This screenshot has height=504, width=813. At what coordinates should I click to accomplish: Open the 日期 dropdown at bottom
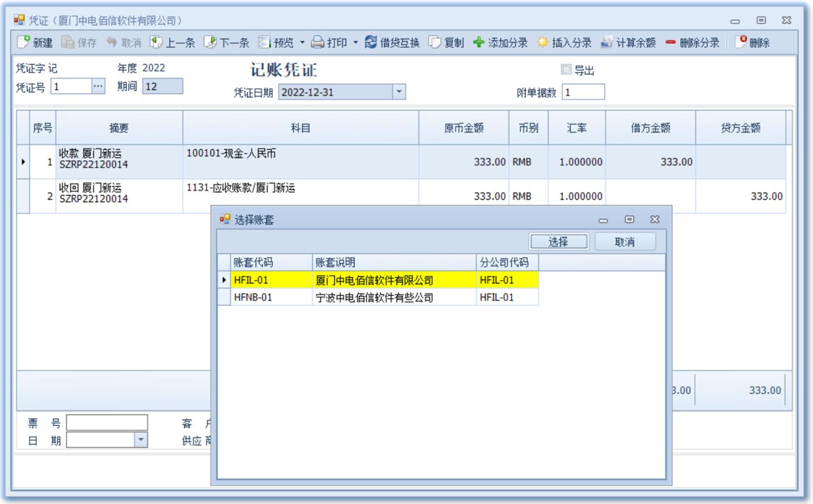(140, 440)
